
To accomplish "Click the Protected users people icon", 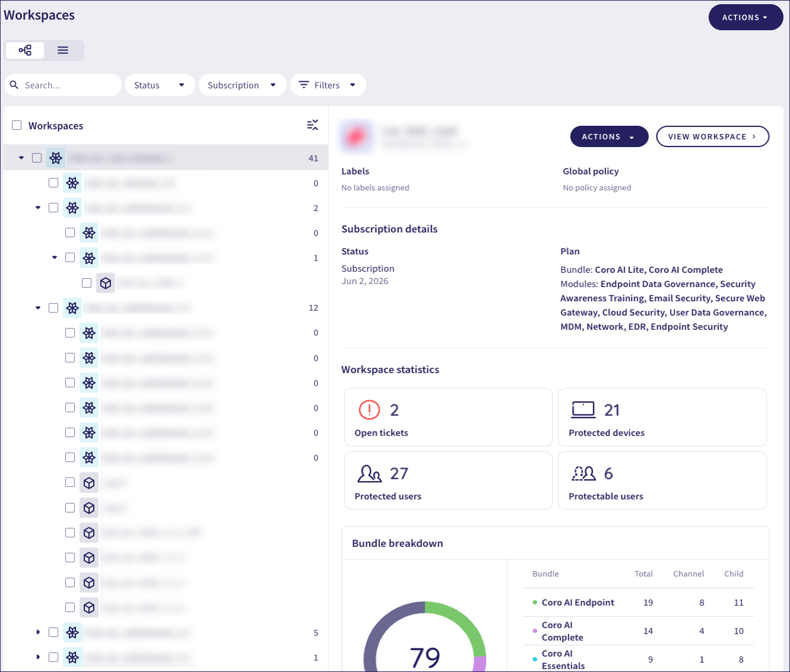I will (x=369, y=473).
